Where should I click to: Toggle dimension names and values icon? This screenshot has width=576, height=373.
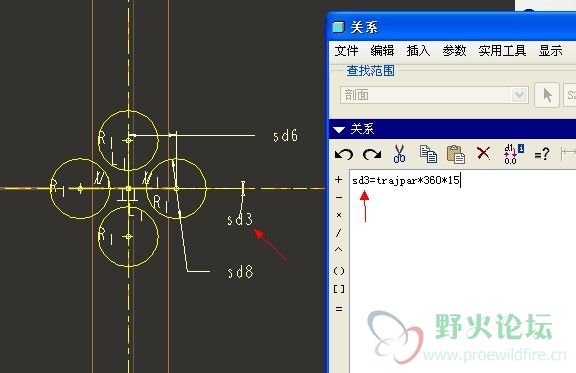pos(514,154)
